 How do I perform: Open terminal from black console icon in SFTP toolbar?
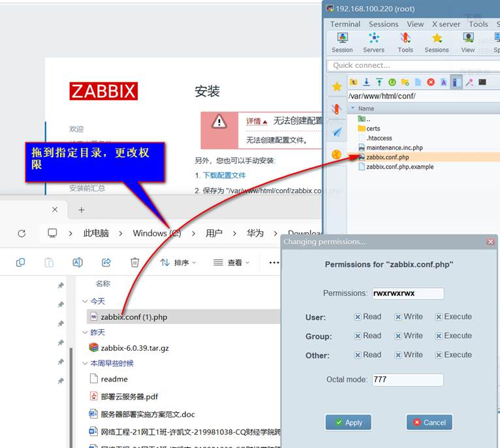point(482,82)
